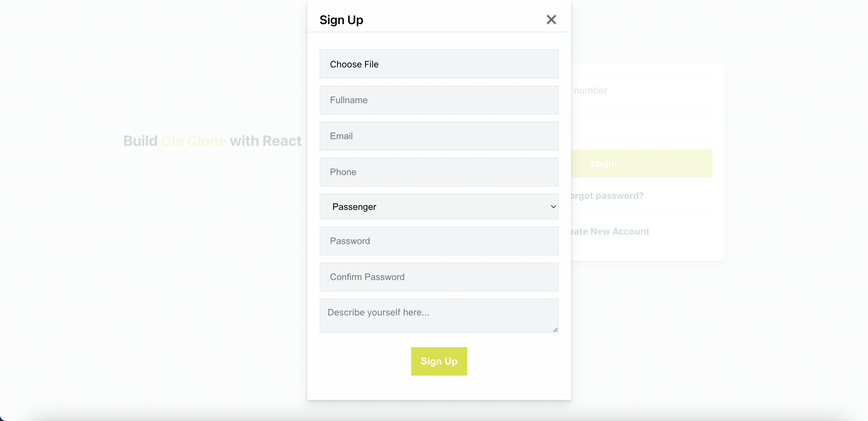Click the modal dismiss X button
The image size is (868, 421).
[552, 20]
